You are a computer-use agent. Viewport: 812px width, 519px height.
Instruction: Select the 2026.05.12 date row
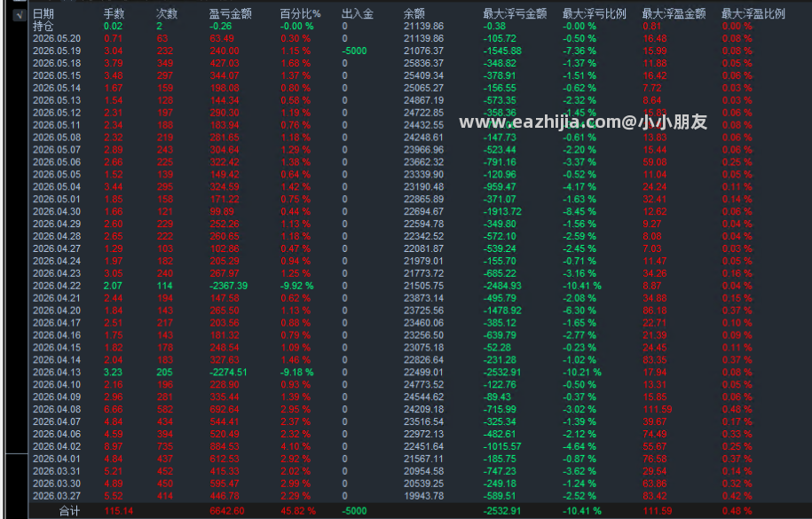pyautogui.click(x=57, y=113)
